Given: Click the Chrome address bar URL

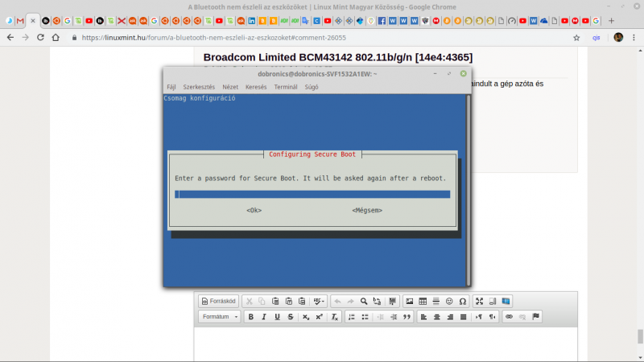Looking at the screenshot, I should tap(213, 38).
